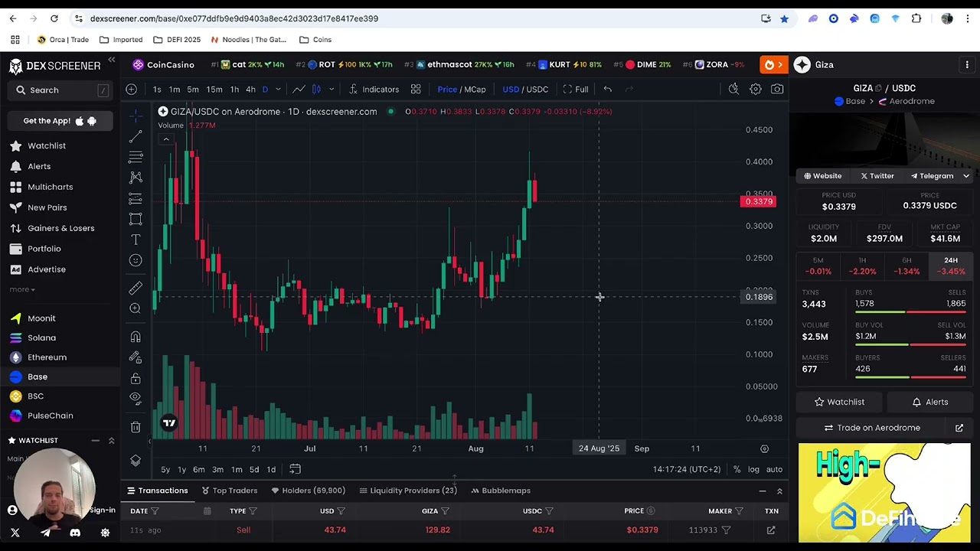Image resolution: width=980 pixels, height=551 pixels.
Task: Switch chart to MCap view
Action: click(x=475, y=90)
